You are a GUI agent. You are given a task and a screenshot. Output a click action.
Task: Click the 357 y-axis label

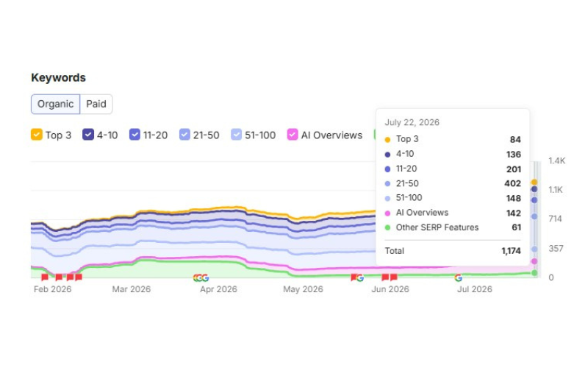556,249
